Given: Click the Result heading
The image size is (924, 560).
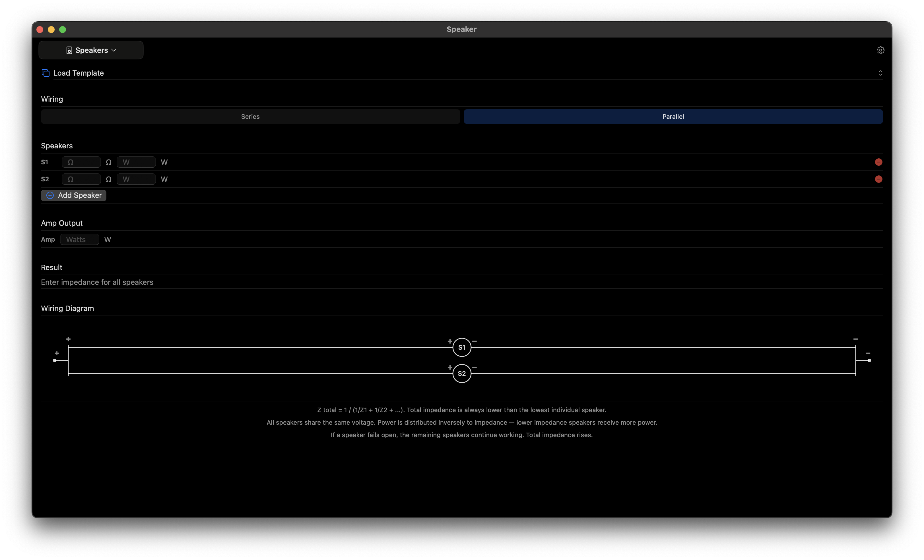Looking at the screenshot, I should (51, 267).
